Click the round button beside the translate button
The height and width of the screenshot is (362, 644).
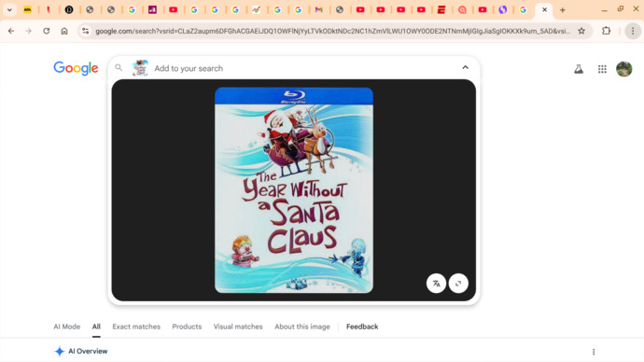click(x=458, y=284)
